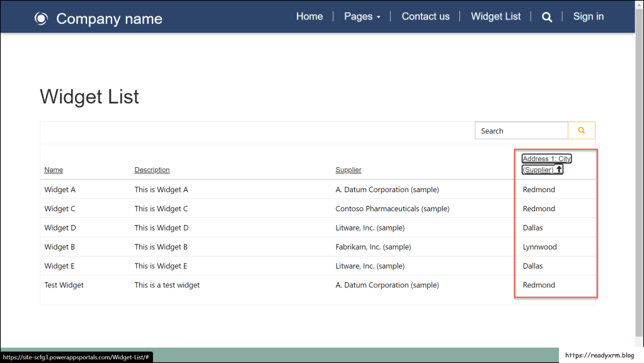
Task: Sort the table by Supplier column
Action: [x=348, y=170]
